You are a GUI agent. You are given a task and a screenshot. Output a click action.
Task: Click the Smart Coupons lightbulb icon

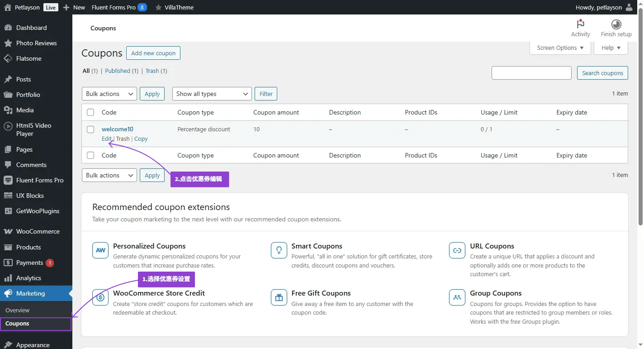pyautogui.click(x=279, y=250)
